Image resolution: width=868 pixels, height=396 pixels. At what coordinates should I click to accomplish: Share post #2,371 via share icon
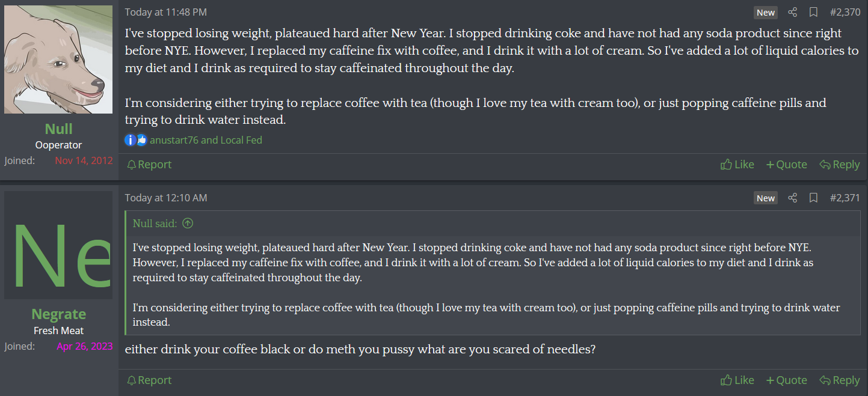[793, 198]
